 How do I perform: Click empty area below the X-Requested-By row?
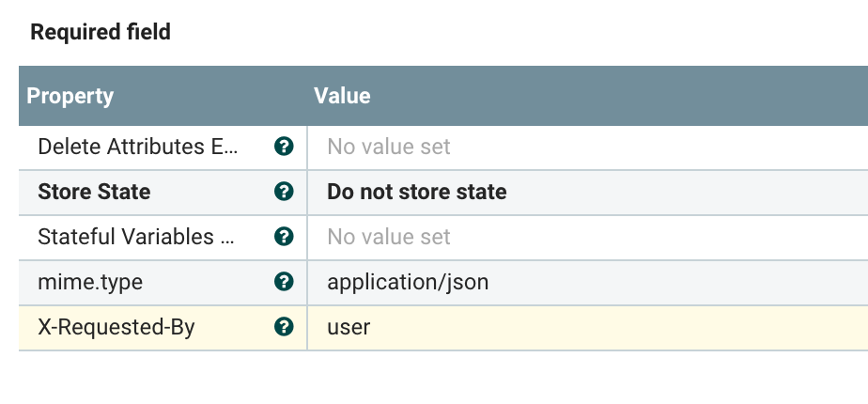tap(442, 376)
